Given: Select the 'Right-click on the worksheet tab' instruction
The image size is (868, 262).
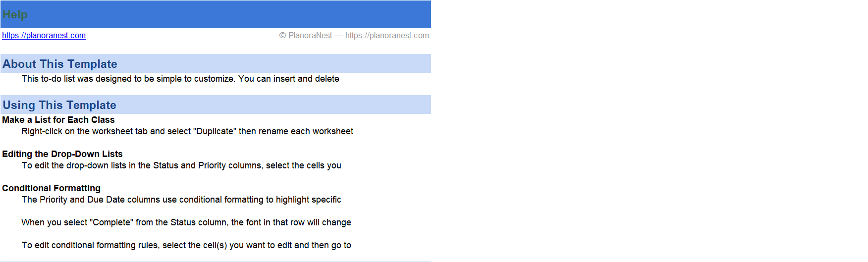Looking at the screenshot, I should tap(187, 131).
